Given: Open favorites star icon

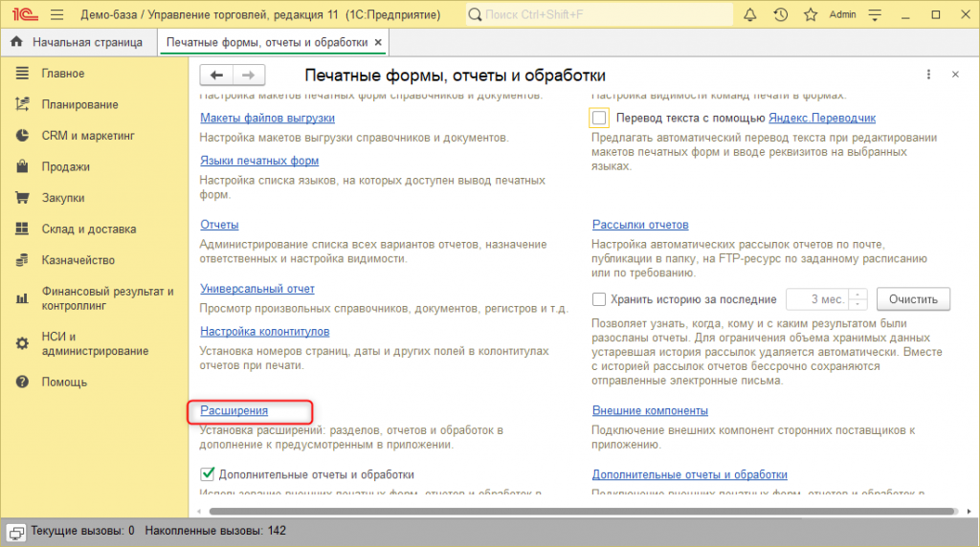Looking at the screenshot, I should point(811,14).
